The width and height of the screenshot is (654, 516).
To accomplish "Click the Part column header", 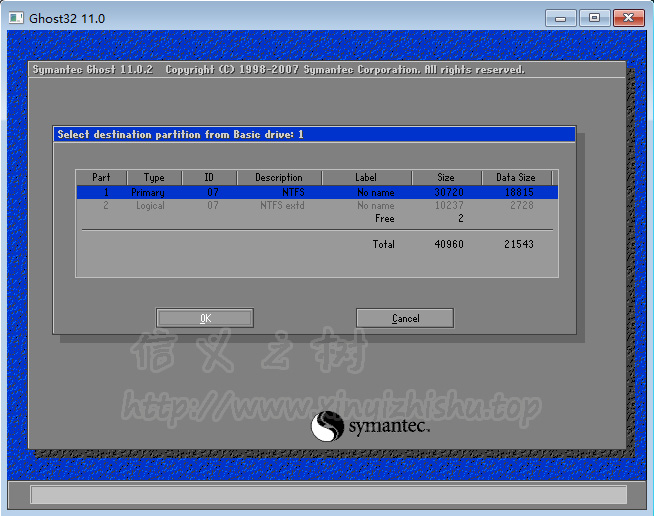I will tap(101, 178).
